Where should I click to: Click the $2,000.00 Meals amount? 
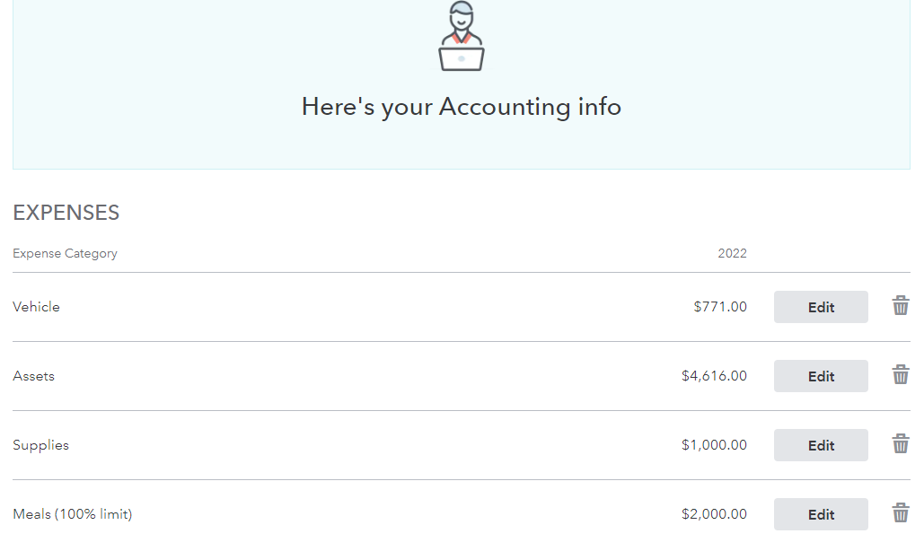(714, 514)
